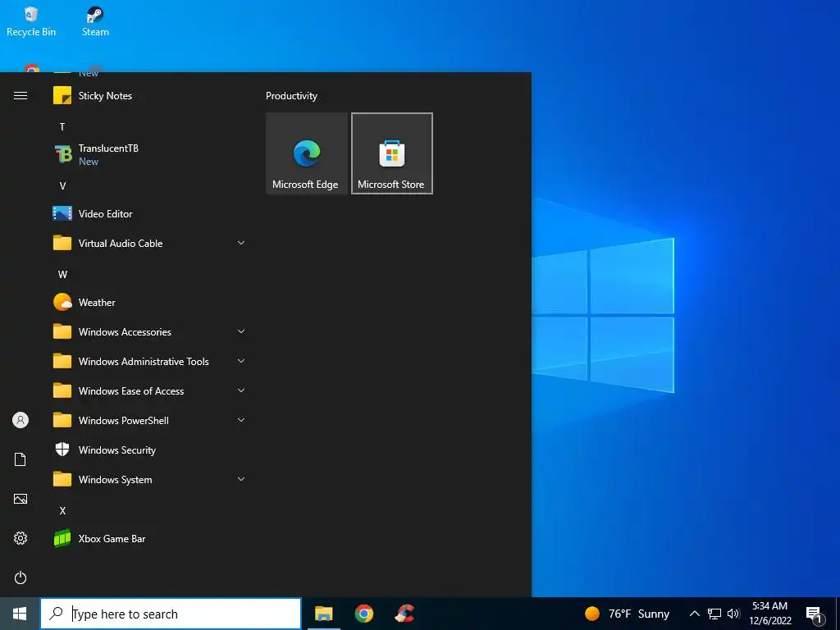Open Windows Security shield entry
The height and width of the screenshot is (630, 840).
[x=150, y=450]
